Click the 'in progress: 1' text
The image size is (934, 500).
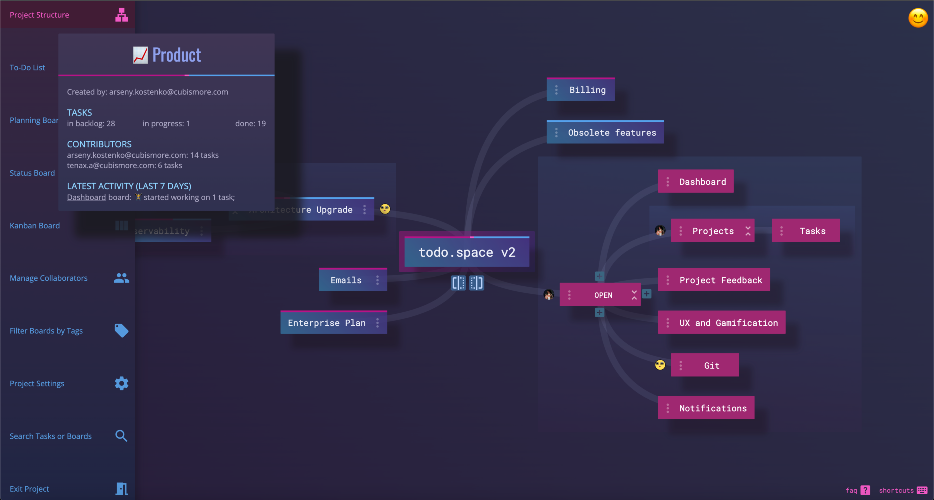166,123
